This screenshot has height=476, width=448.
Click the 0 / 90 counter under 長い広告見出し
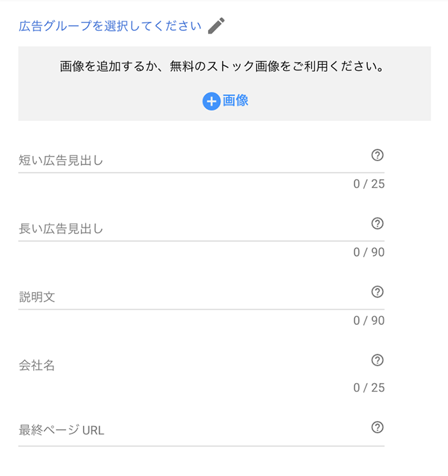369,252
